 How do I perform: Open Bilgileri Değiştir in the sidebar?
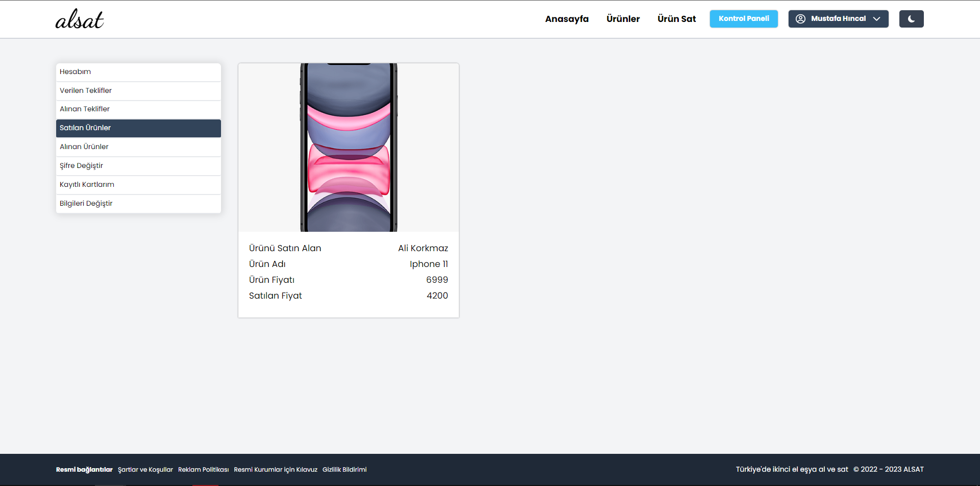[x=138, y=204]
